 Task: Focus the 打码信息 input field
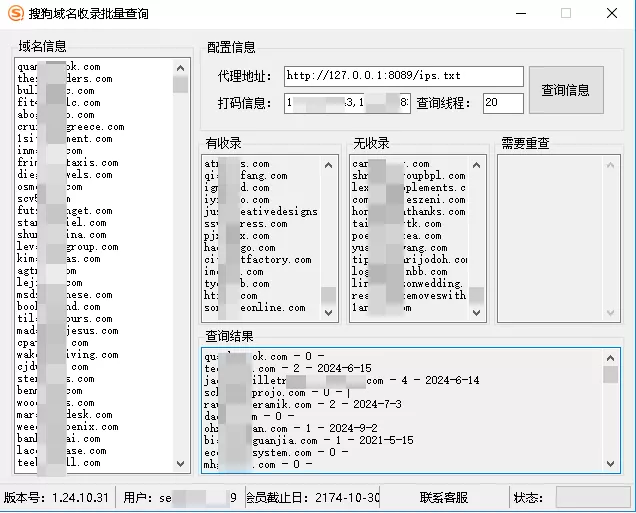[347, 103]
